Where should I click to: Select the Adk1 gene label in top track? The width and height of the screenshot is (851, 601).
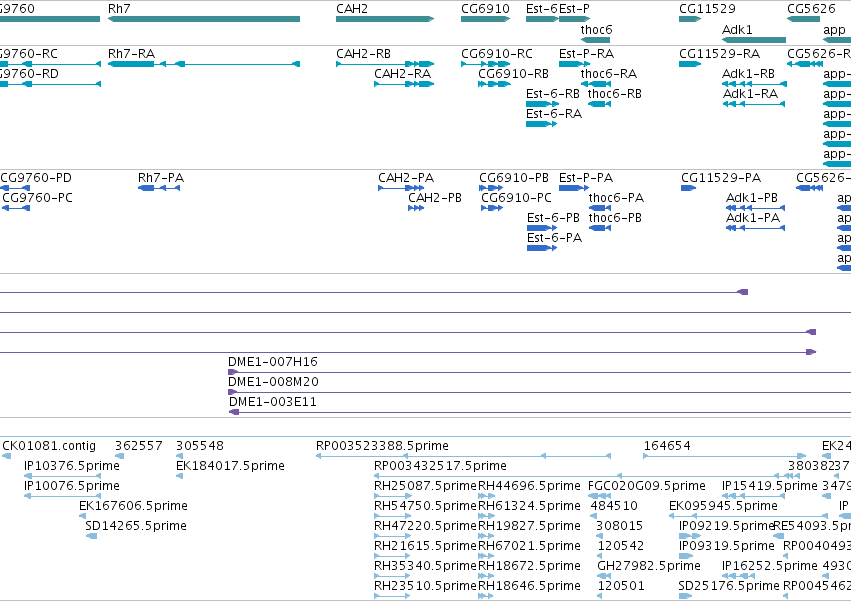click(x=737, y=29)
